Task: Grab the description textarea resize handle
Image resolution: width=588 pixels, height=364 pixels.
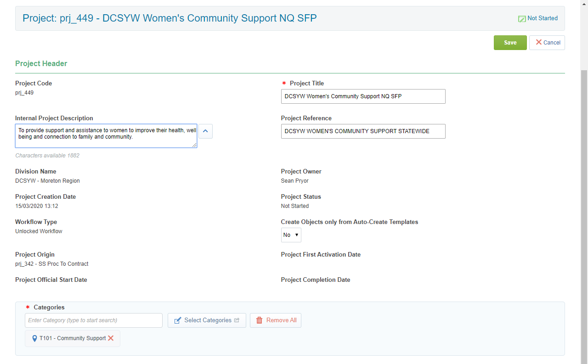Action: pos(195,145)
